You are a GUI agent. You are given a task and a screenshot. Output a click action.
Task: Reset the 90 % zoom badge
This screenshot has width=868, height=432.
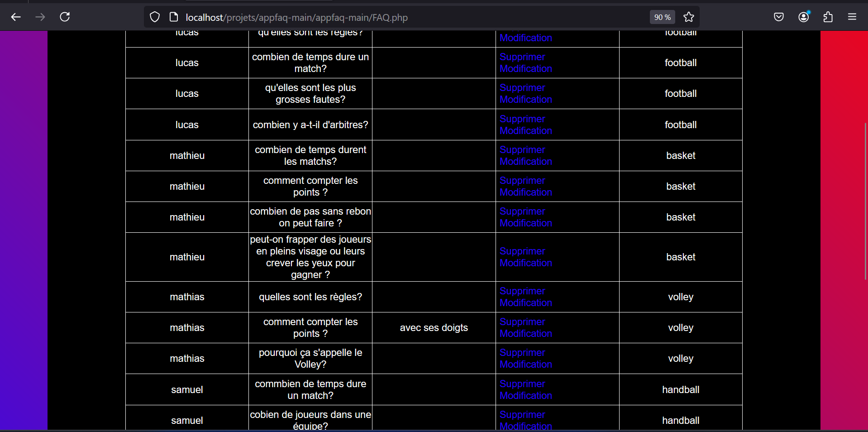tap(662, 17)
